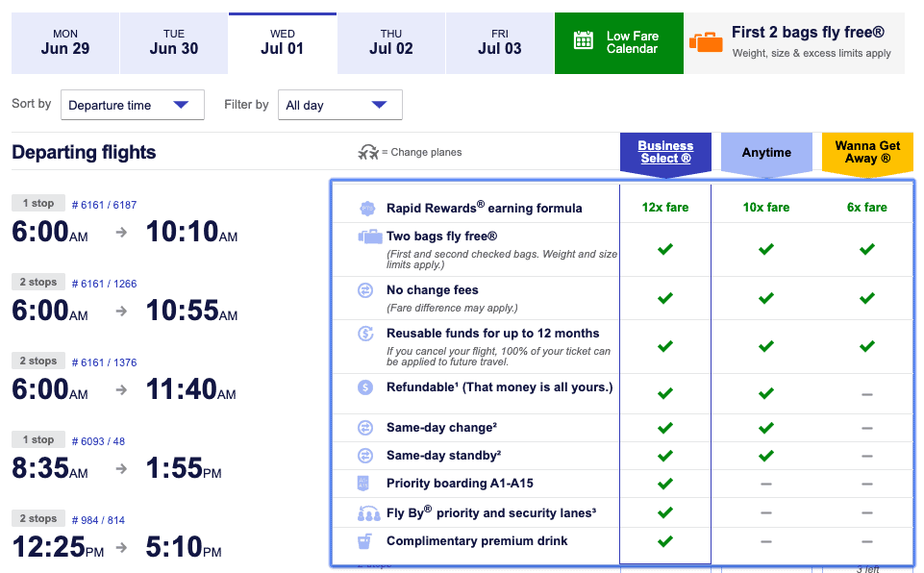The width and height of the screenshot is (924, 573).
Task: Click the 2 stops badge for the 11:40AM arrival
Action: pyautogui.click(x=38, y=361)
